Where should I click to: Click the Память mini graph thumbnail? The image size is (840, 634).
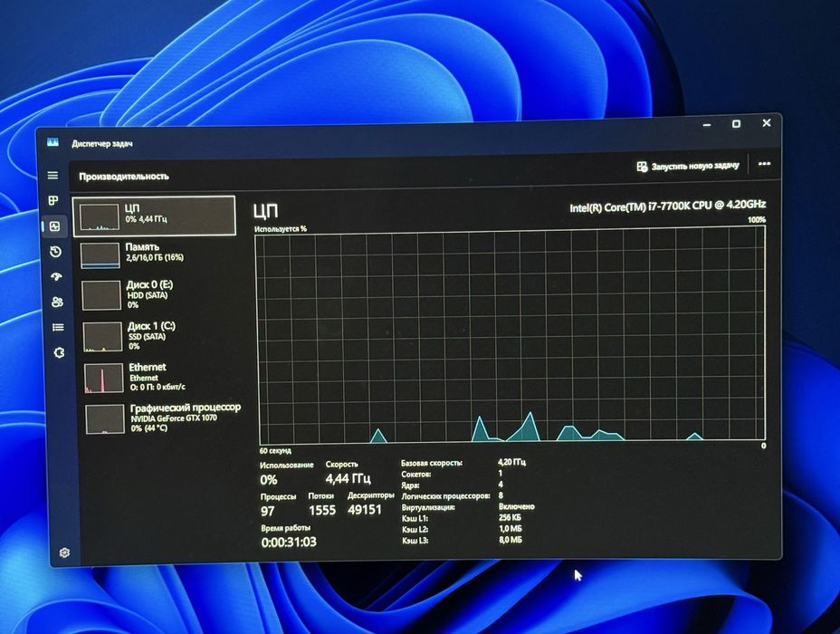[100, 255]
